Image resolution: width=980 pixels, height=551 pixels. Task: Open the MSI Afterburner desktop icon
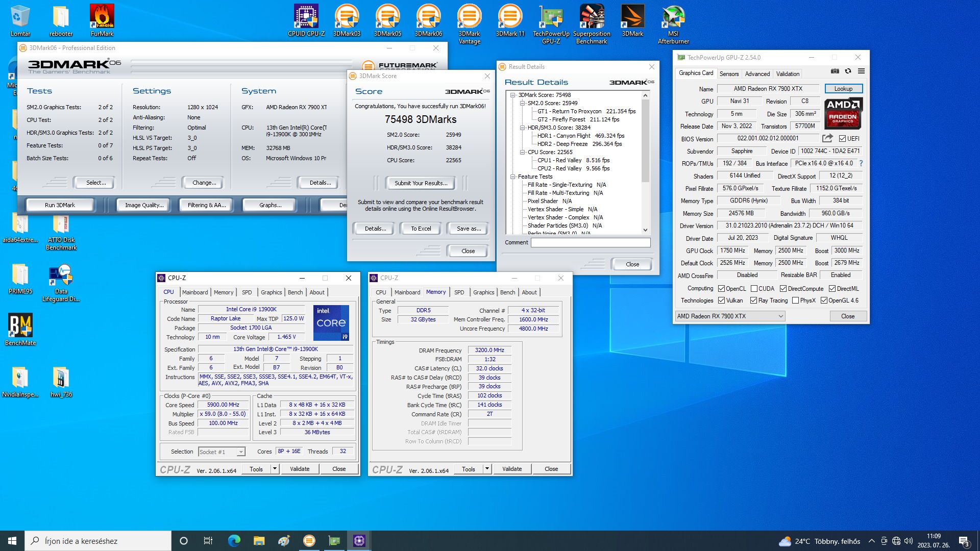coord(674,24)
